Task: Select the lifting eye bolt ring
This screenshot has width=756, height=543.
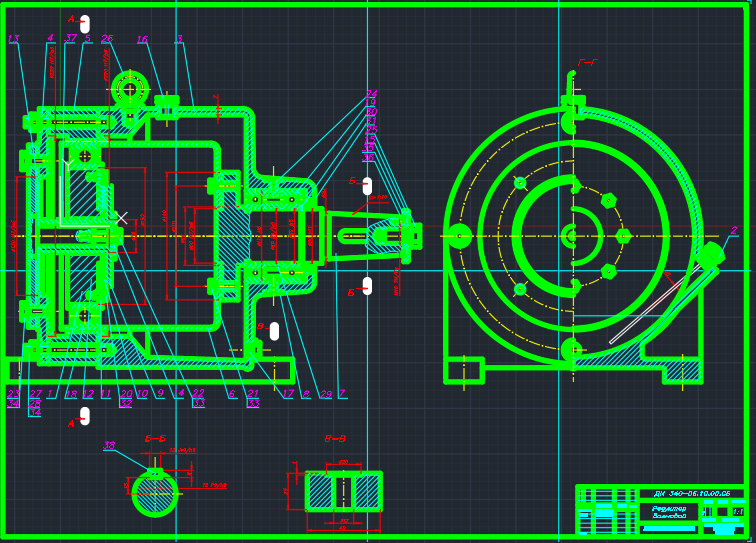Action: (129, 88)
